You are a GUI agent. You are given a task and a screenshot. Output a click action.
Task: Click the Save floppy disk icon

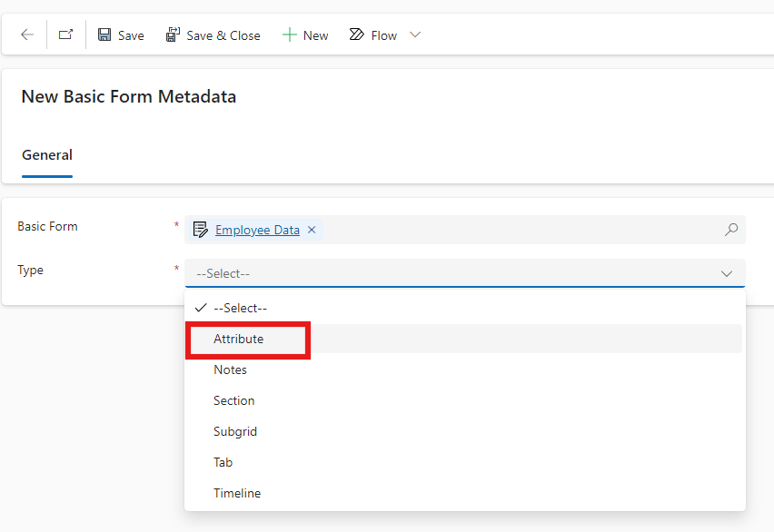[104, 35]
